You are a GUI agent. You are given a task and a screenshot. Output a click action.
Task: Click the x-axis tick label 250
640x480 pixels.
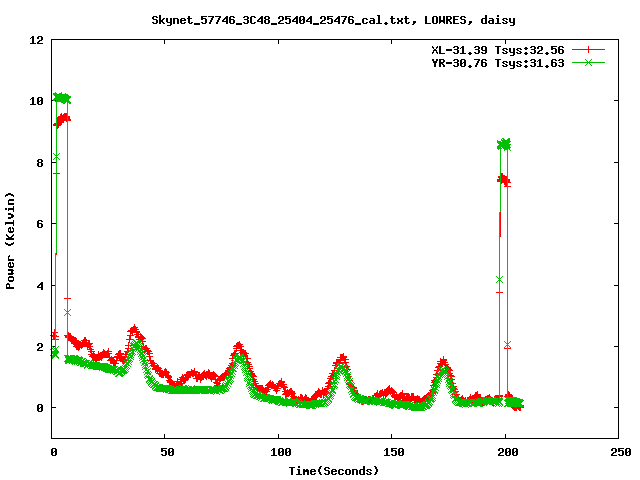pyautogui.click(x=621, y=452)
